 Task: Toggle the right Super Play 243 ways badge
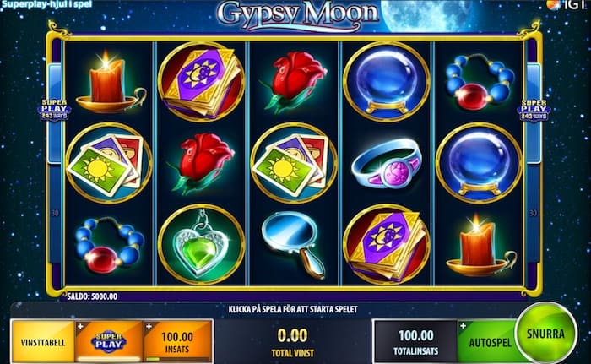[x=534, y=110]
